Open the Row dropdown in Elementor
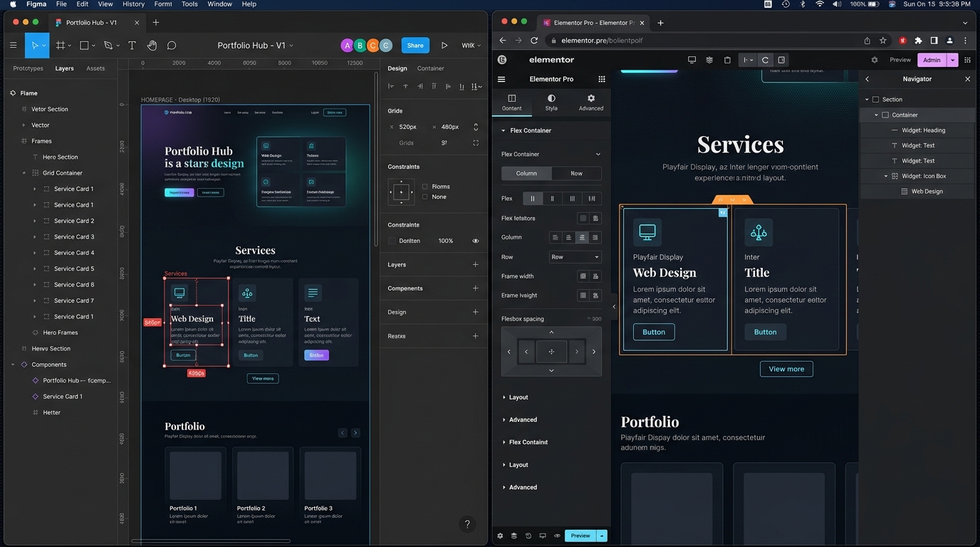The image size is (980, 547). tap(575, 257)
